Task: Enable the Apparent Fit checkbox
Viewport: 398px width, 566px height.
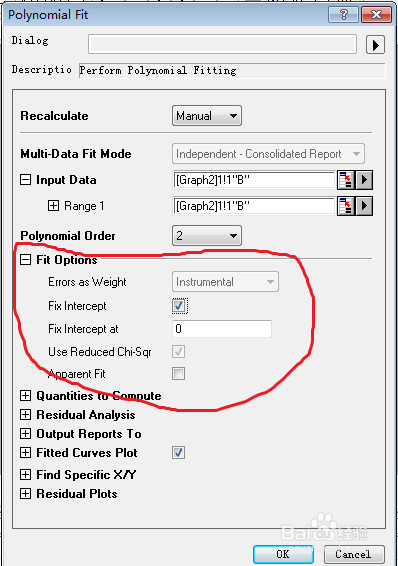Action: point(179,374)
